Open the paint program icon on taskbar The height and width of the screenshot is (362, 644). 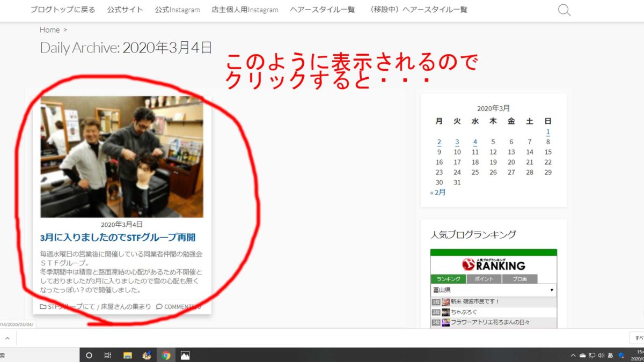[x=147, y=355]
